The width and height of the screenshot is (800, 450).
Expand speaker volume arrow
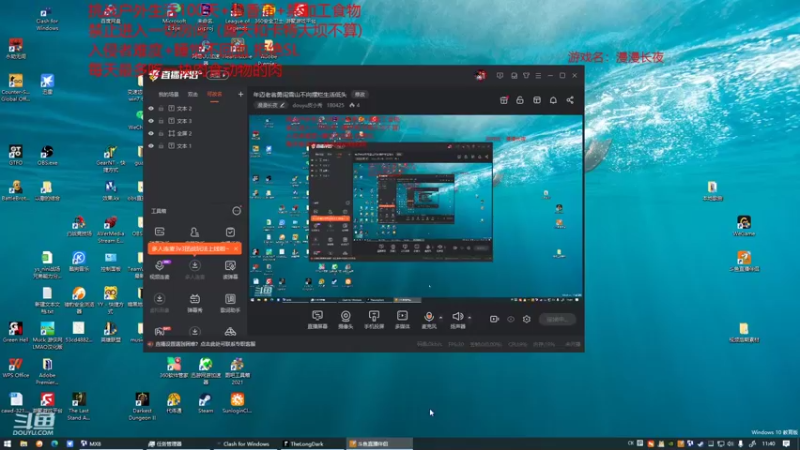pyautogui.click(x=469, y=317)
